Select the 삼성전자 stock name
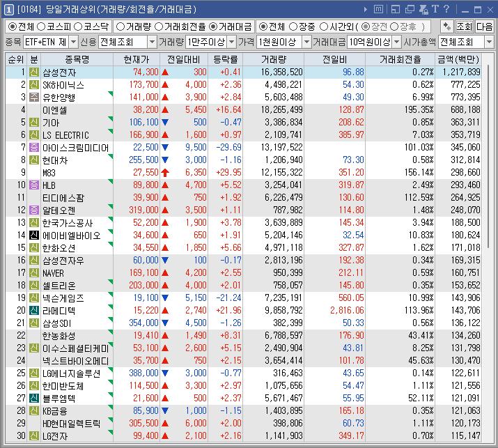The height and width of the screenshot is (448, 498). tap(59, 72)
